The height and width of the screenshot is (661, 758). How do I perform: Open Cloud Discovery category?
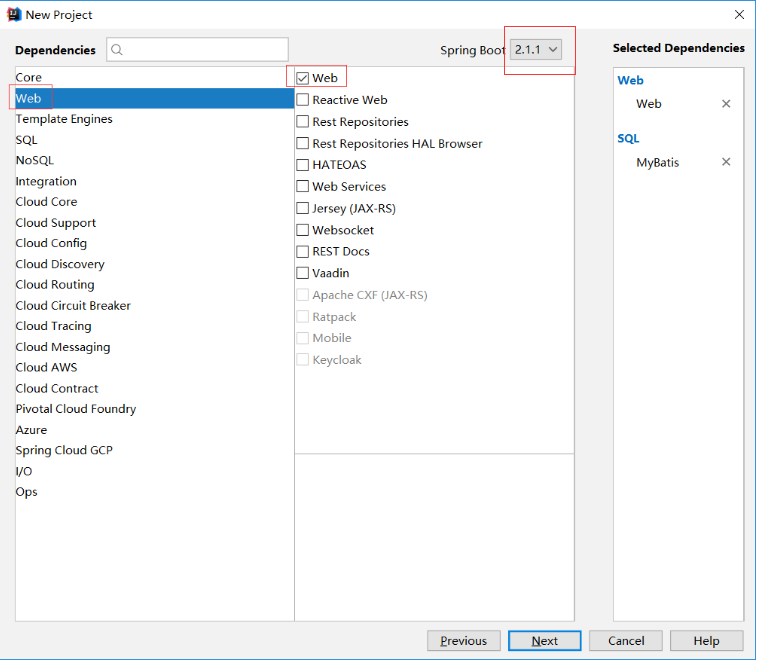pos(154,264)
